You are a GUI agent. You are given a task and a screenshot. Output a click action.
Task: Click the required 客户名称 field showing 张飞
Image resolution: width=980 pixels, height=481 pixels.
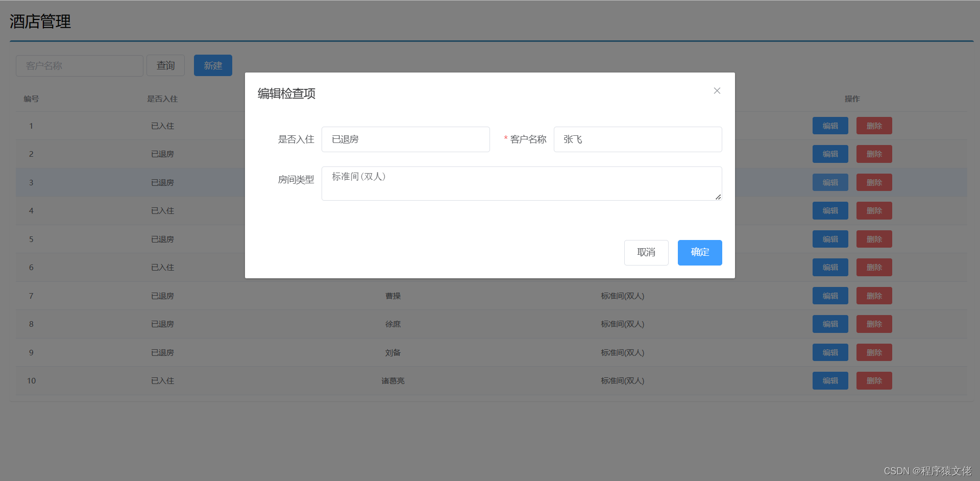pyautogui.click(x=637, y=139)
